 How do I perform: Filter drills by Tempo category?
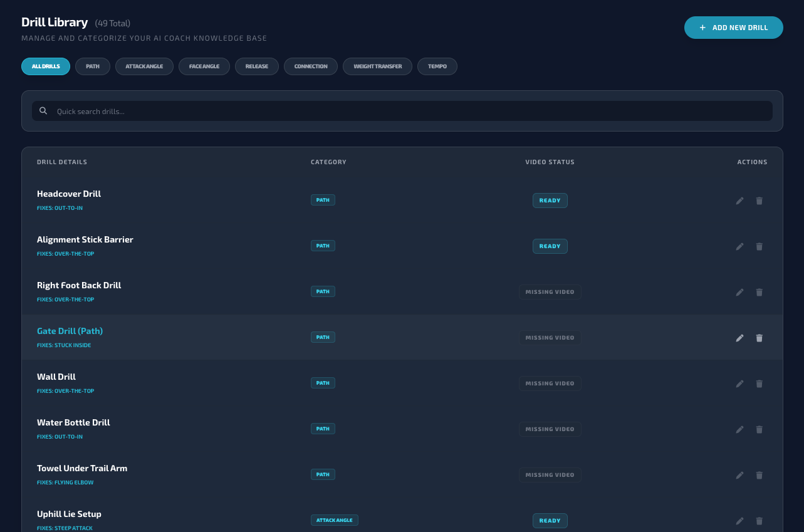pyautogui.click(x=437, y=66)
